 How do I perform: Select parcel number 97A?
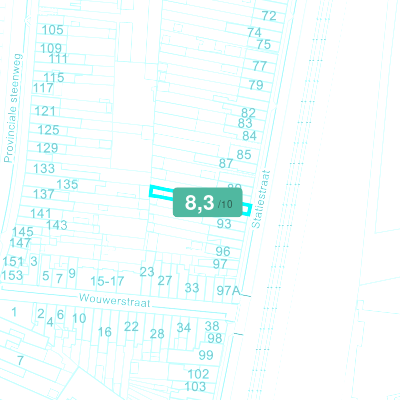click(228, 291)
